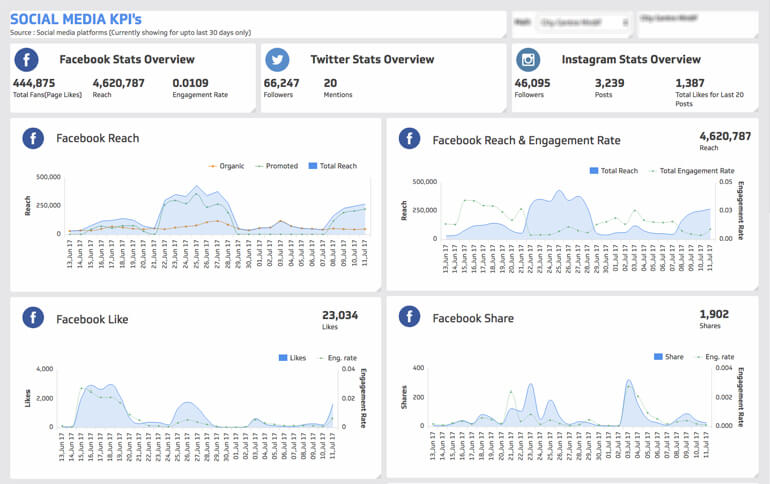Click the 1,902 Shares total
This screenshot has width=770, height=484.
(x=714, y=314)
